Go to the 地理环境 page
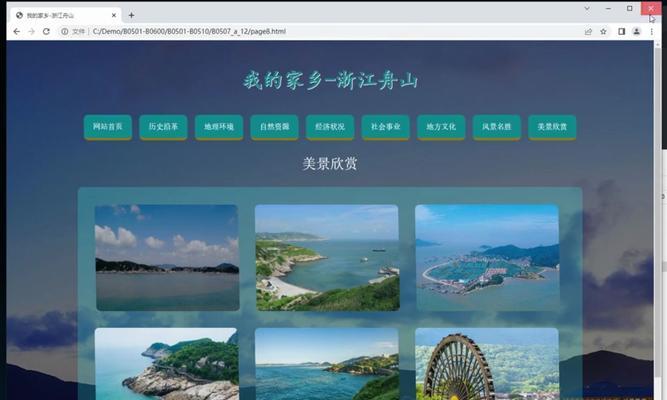667x400 pixels. point(219,127)
